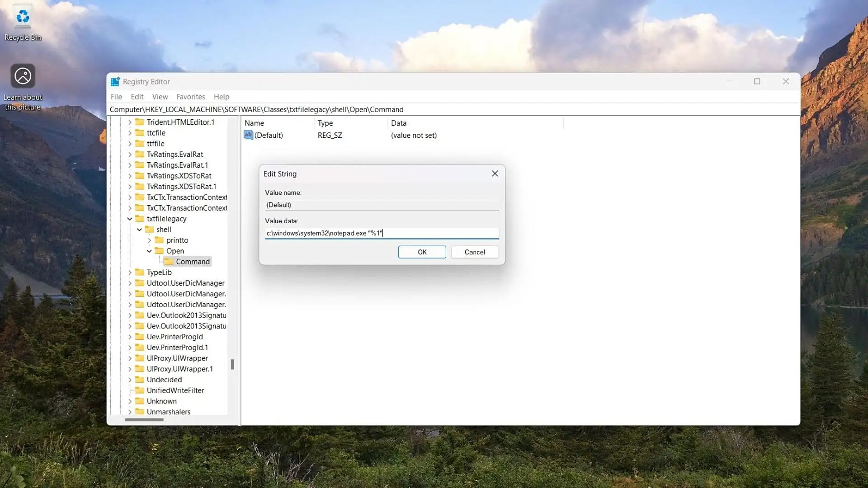The width and height of the screenshot is (868, 488).
Task: Click the TypeLib folder icon
Action: point(140,272)
